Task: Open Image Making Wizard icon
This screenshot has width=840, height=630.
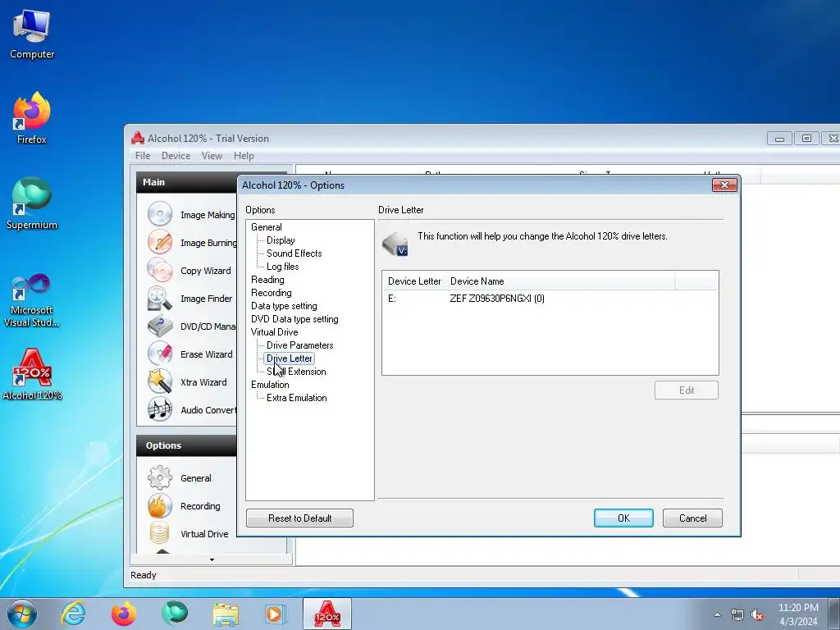Action: click(x=160, y=214)
